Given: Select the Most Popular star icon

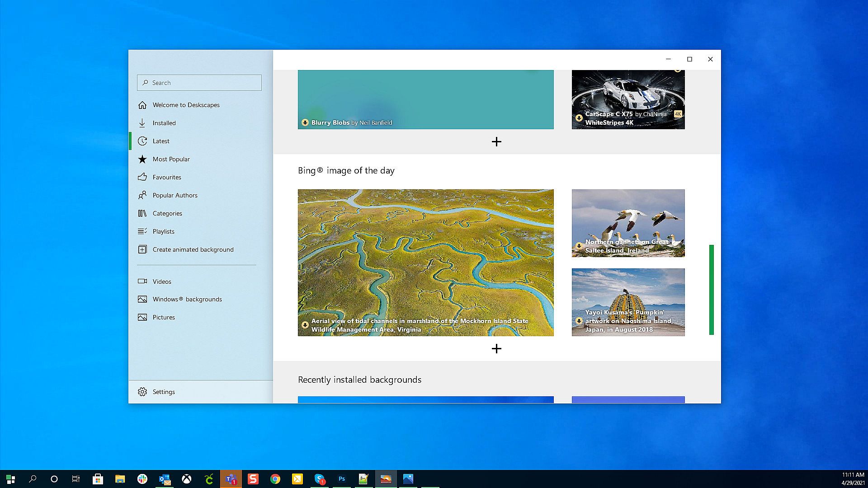Looking at the screenshot, I should pos(142,159).
